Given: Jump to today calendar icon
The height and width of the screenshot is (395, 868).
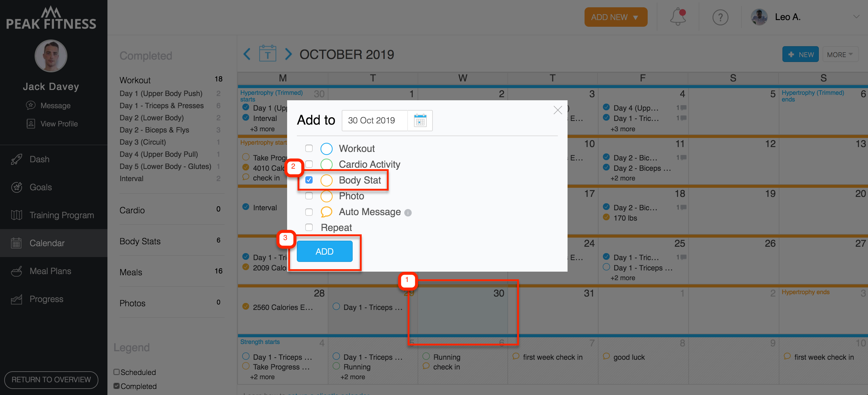Looking at the screenshot, I should pyautogui.click(x=268, y=53).
